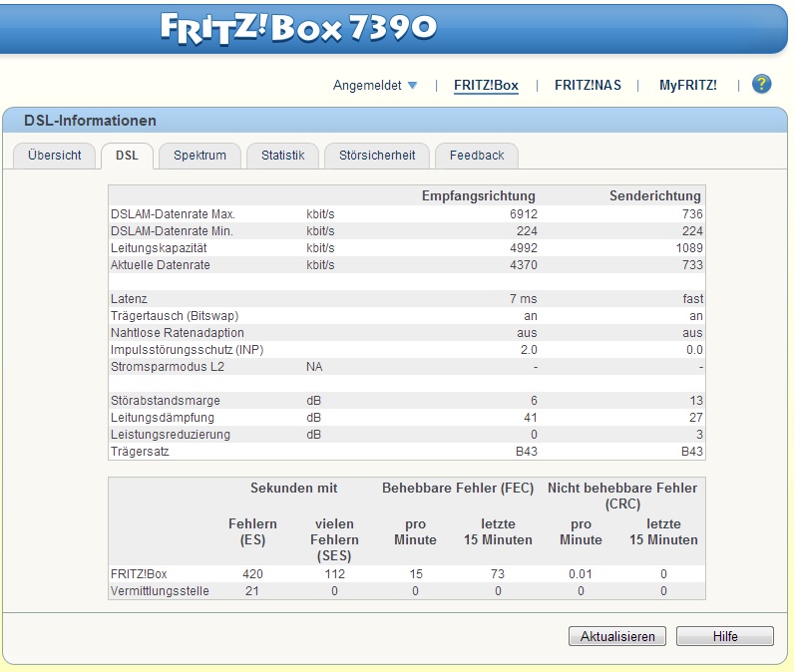Select the FRITZ!Box SES value 112
Image resolution: width=796 pixels, height=672 pixels.
click(334, 574)
